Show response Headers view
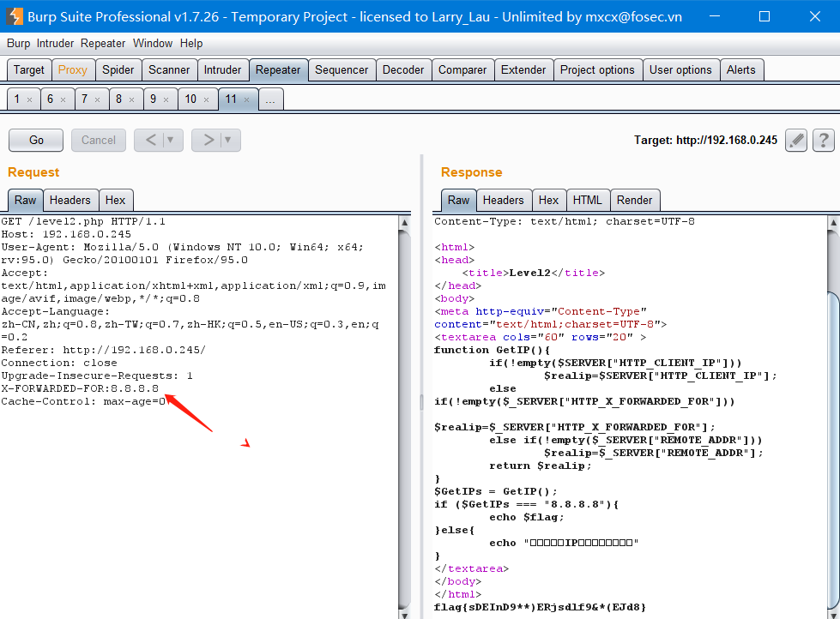The height and width of the screenshot is (619, 840). (x=503, y=201)
